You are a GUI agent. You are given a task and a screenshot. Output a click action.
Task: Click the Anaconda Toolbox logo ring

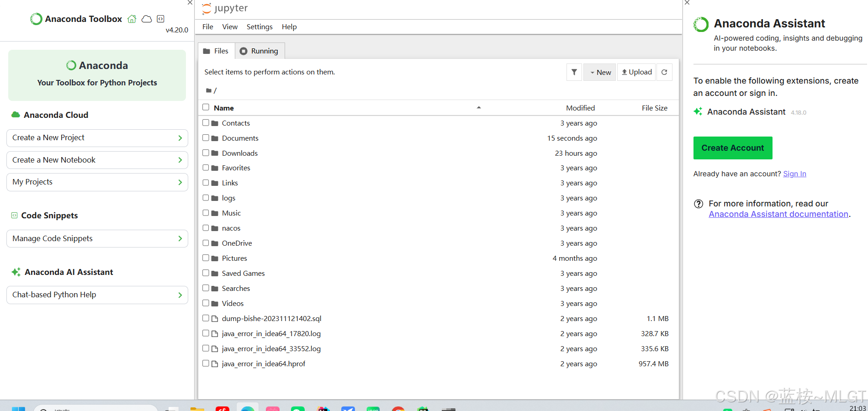coord(36,19)
